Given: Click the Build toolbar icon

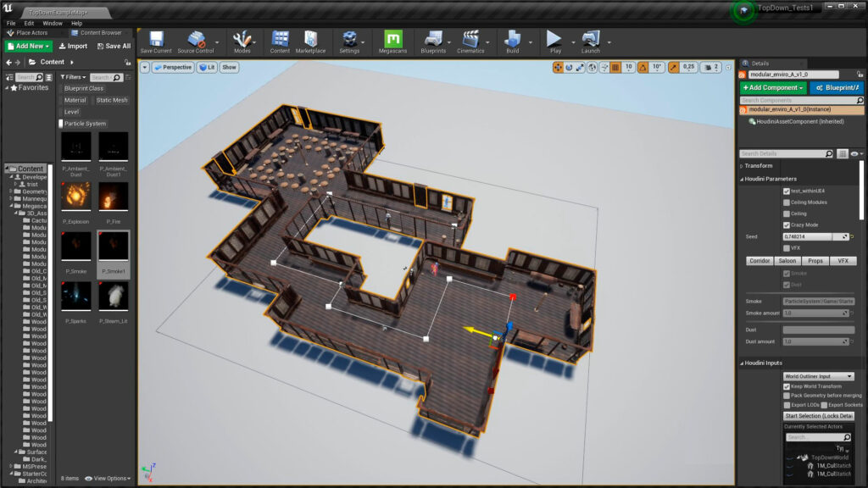Looking at the screenshot, I should click(x=513, y=42).
